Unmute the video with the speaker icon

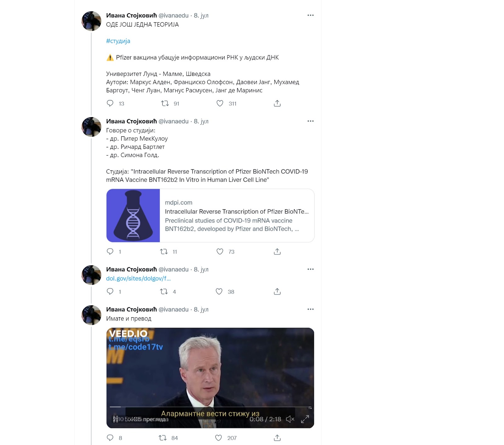coord(290,419)
